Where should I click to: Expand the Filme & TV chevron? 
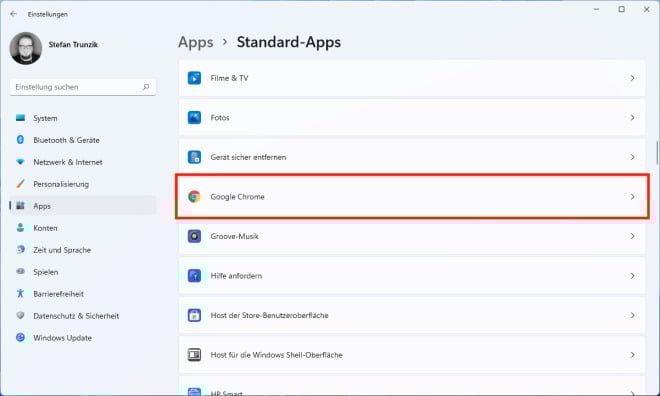632,78
